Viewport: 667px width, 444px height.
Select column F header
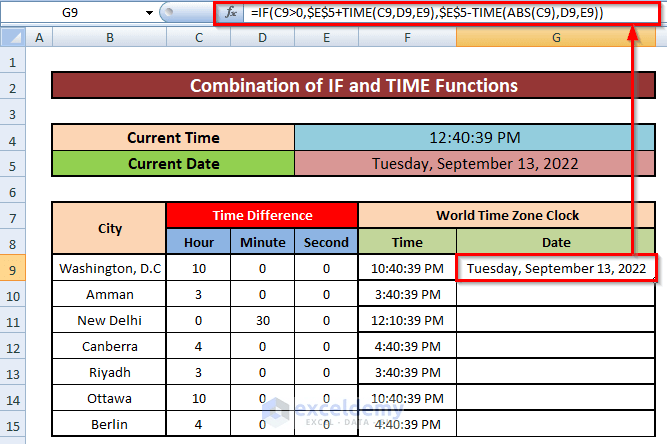click(x=407, y=37)
